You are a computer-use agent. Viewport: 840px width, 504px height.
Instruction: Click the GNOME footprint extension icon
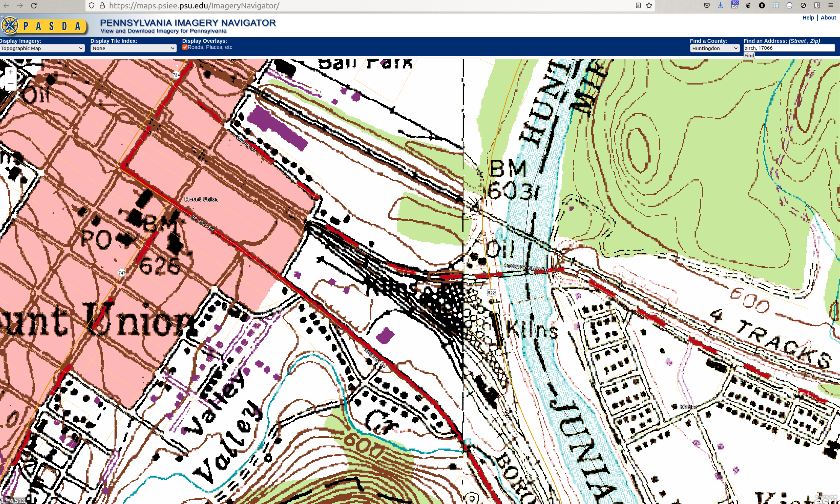coord(748,5)
